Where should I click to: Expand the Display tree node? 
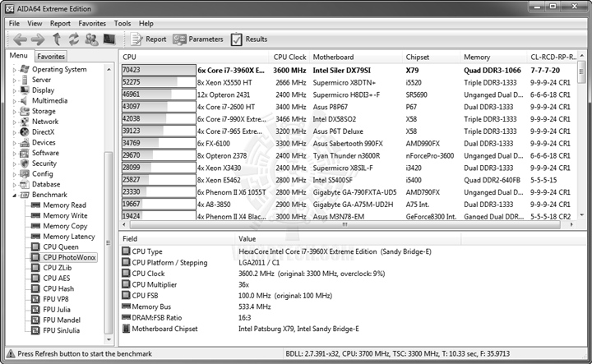click(15, 90)
